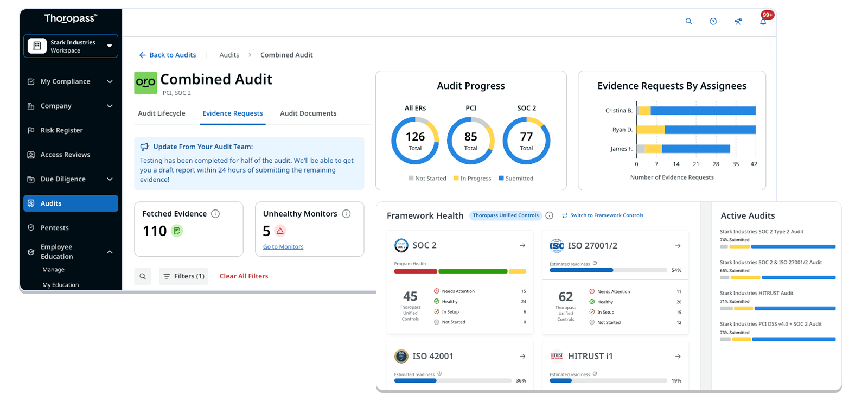Screen dimensions: 868x407
Task: Click Ryan D. evidence requests bar
Action: pos(696,130)
